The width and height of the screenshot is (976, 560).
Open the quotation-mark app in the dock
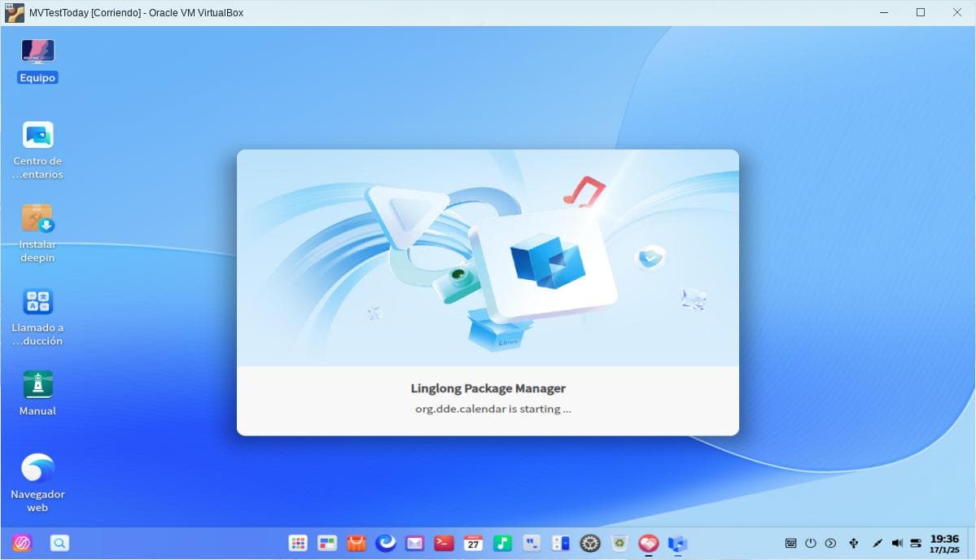tap(532, 543)
